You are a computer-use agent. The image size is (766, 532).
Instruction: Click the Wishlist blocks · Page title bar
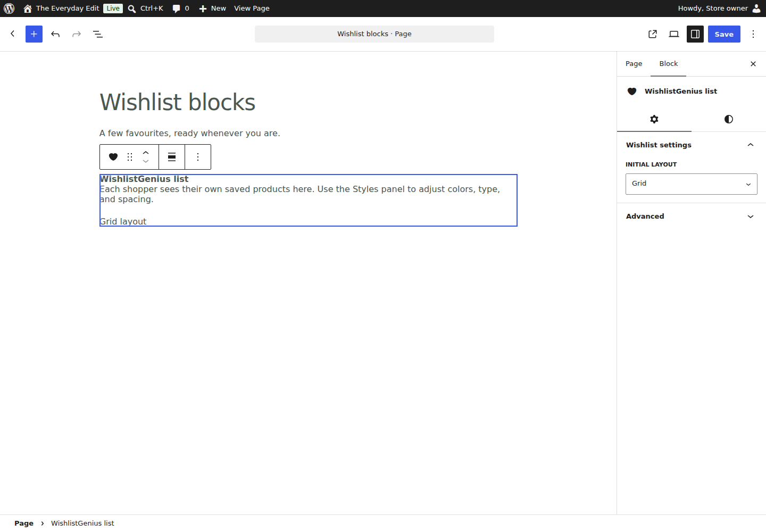pyautogui.click(x=374, y=34)
